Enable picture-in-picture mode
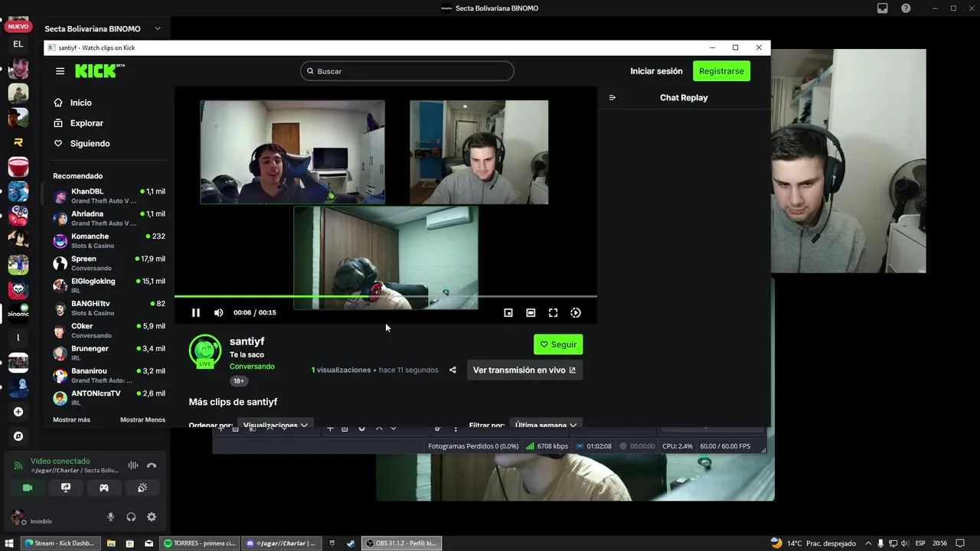 click(x=508, y=312)
